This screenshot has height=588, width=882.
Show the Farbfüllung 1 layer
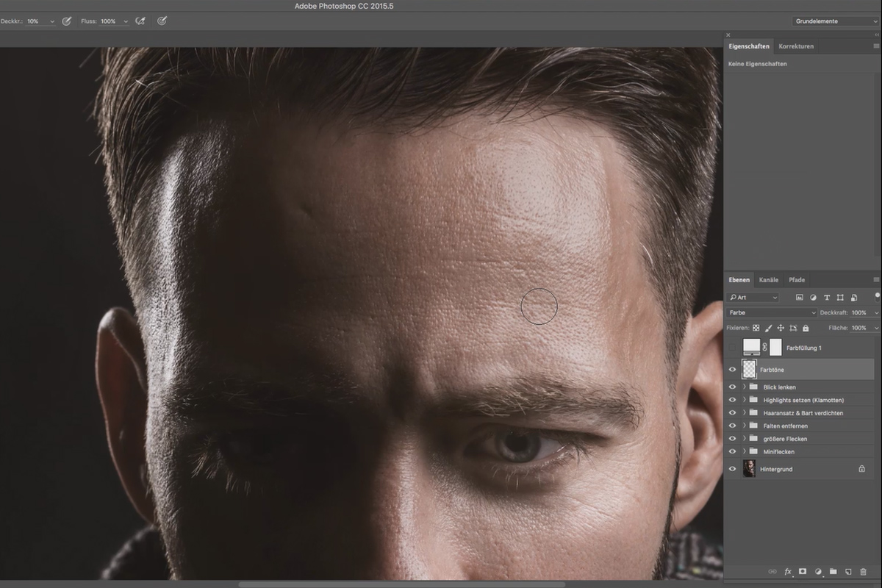click(x=732, y=347)
